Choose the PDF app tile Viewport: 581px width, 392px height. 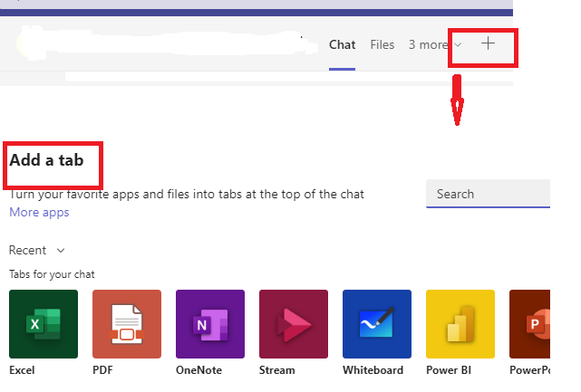[127, 324]
